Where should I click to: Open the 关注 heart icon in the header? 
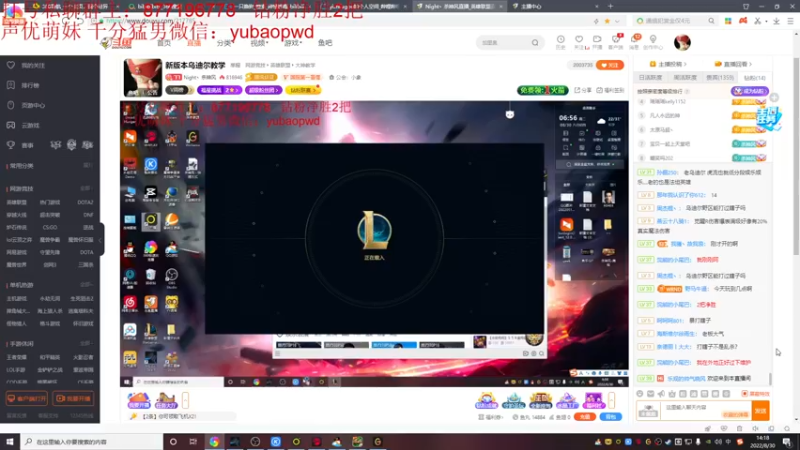(x=579, y=42)
